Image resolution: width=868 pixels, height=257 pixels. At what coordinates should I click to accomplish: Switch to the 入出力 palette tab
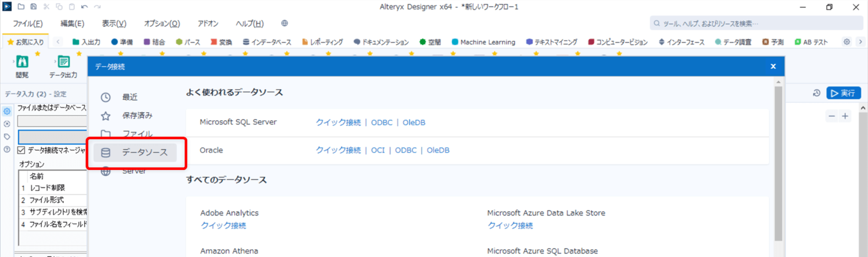pos(86,42)
